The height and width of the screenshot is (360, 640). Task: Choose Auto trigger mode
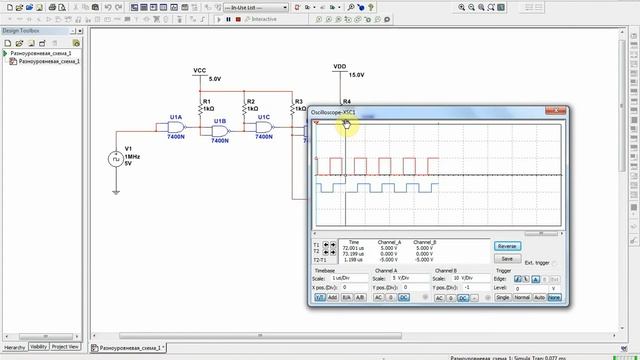click(x=539, y=298)
